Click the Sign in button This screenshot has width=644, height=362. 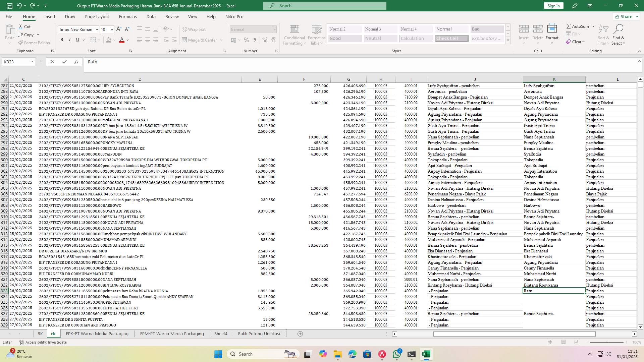pos(553,5)
